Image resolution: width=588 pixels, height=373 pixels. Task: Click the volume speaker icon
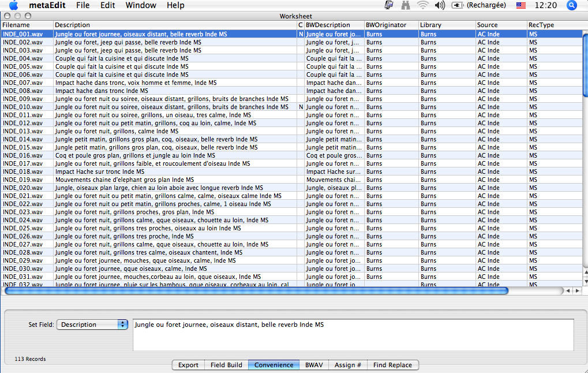coord(440,5)
